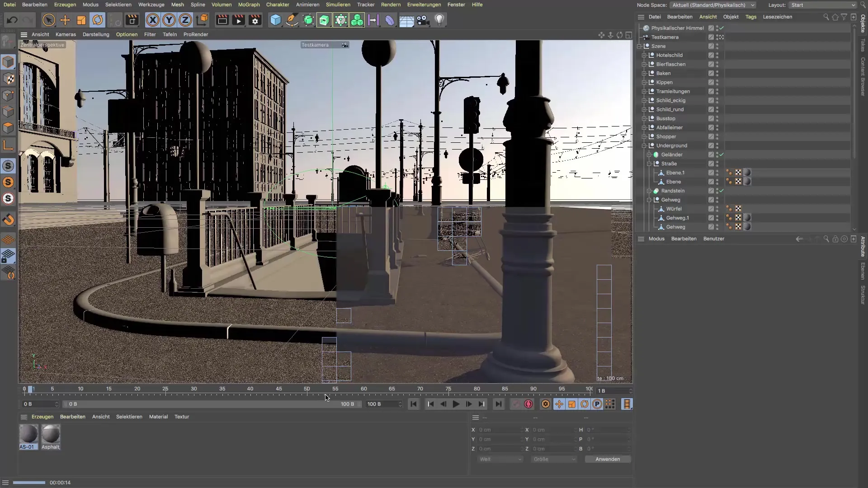Collapse the Gehweg group

(x=649, y=200)
